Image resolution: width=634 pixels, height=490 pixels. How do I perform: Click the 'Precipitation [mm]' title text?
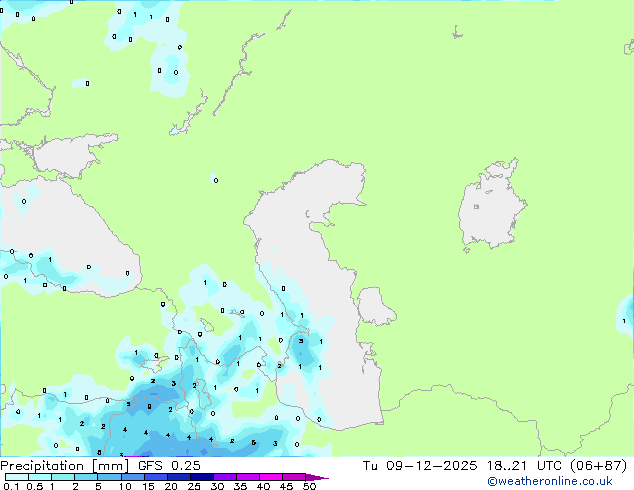tap(64, 466)
